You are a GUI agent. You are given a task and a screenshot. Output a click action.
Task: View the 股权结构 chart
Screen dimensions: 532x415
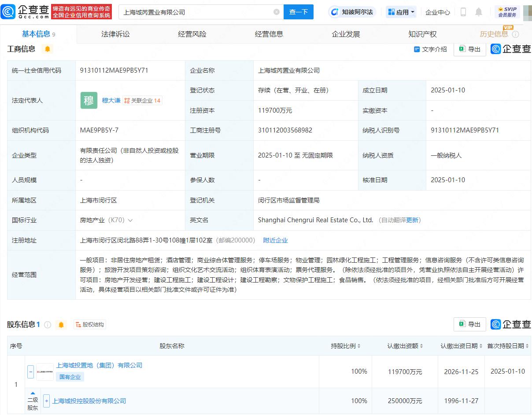tap(90, 325)
